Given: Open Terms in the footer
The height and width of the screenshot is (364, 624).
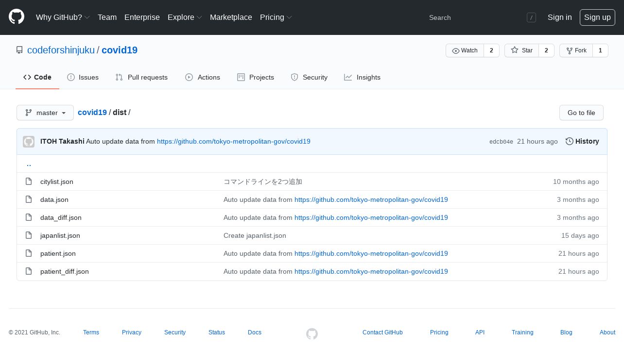Looking at the screenshot, I should 91,332.
